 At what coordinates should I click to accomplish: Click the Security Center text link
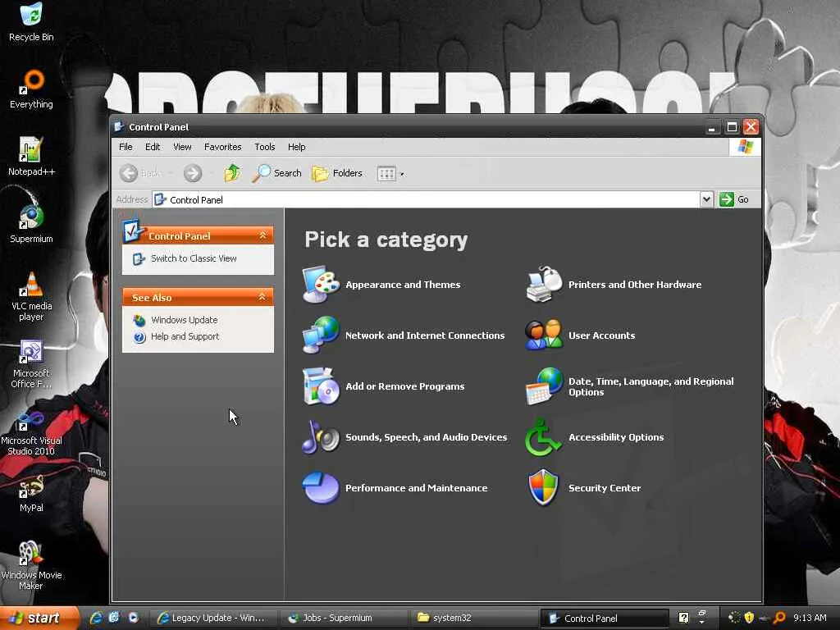click(605, 488)
